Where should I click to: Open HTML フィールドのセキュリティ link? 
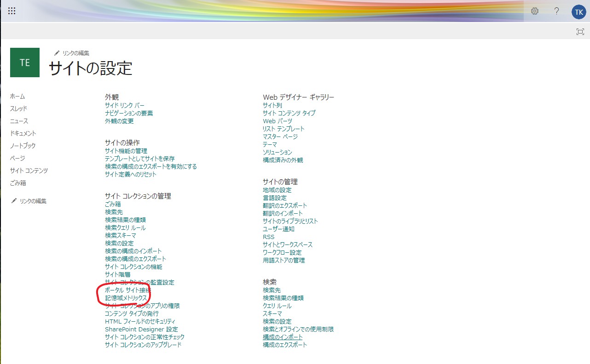pos(140,321)
